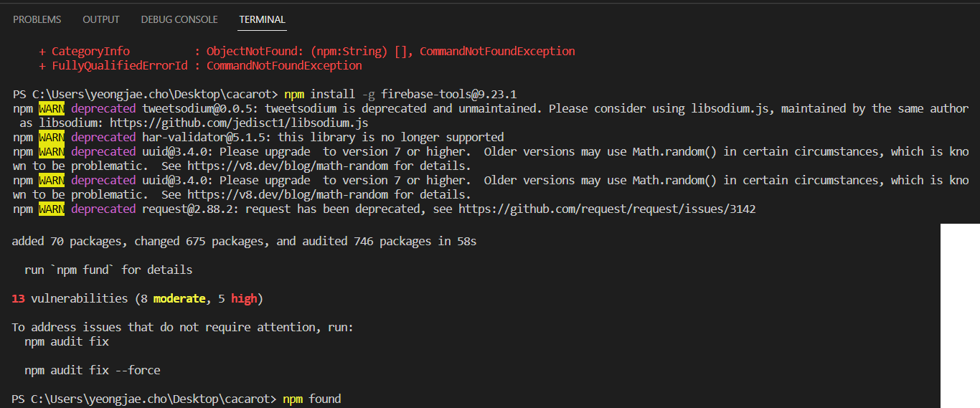
Task: Click the red 'high' severity word
Action: [x=244, y=298]
